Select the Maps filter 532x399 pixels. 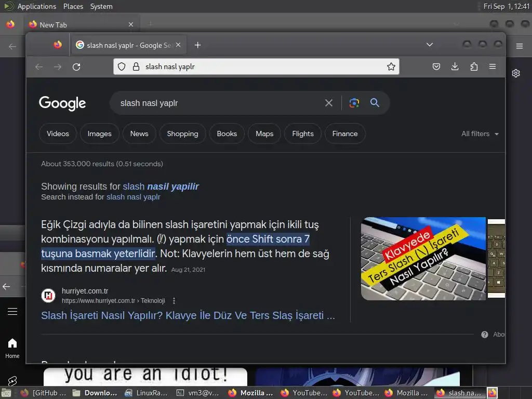(x=264, y=134)
